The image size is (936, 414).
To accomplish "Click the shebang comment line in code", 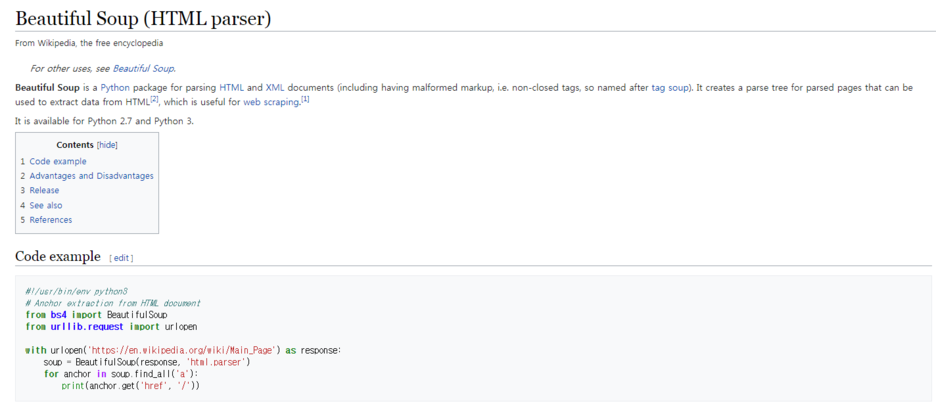I will click(x=76, y=292).
